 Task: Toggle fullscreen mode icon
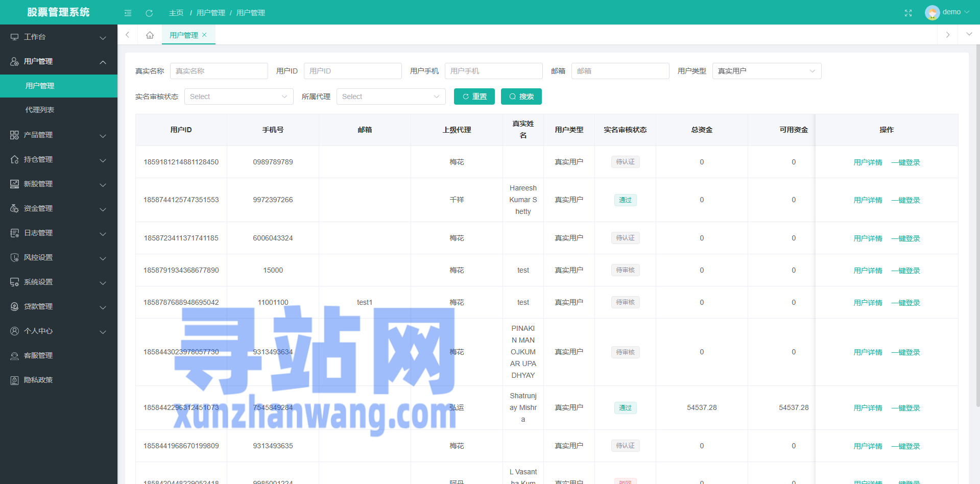coord(908,13)
